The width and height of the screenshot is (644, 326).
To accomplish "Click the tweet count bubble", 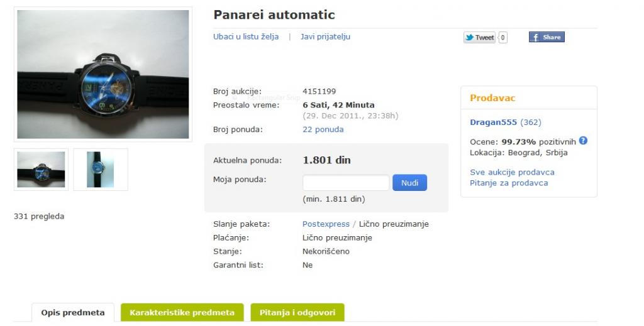I will [502, 38].
